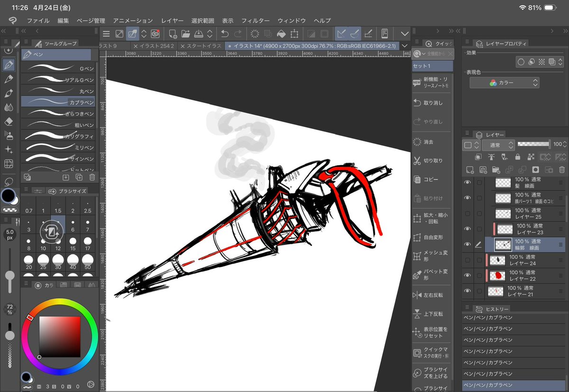Hide the レイヤー 22 layer
569x392 pixels.
468,275
